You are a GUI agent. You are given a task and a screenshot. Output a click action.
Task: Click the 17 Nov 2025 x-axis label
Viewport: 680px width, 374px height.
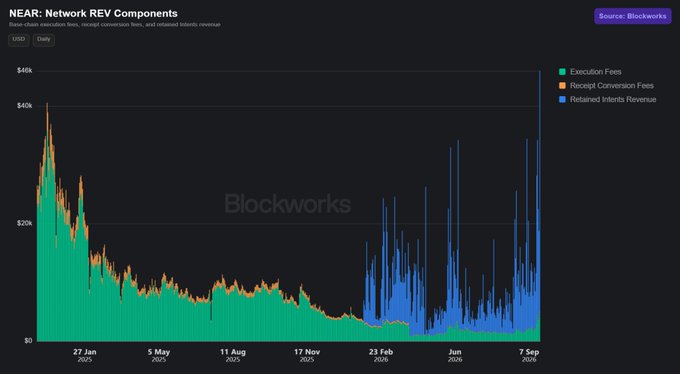(x=307, y=355)
